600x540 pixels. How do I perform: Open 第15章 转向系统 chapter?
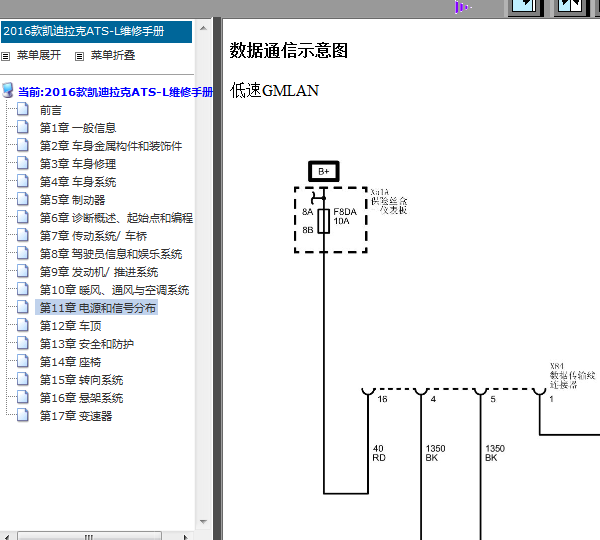click(81, 380)
